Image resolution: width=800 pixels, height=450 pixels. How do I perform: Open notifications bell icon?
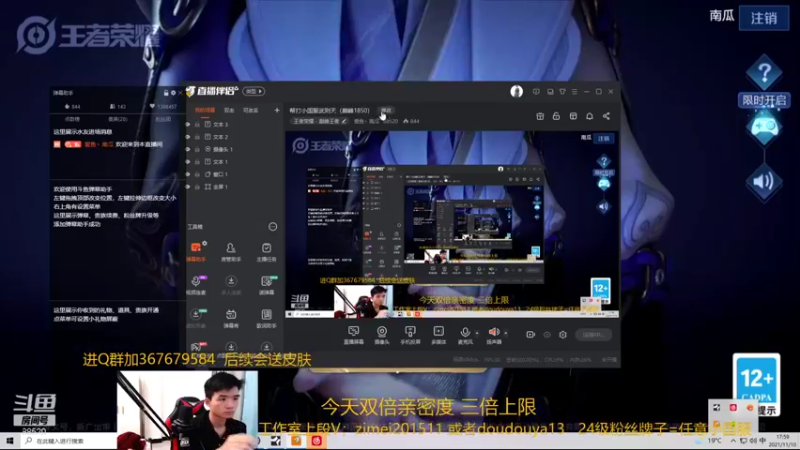(589, 116)
